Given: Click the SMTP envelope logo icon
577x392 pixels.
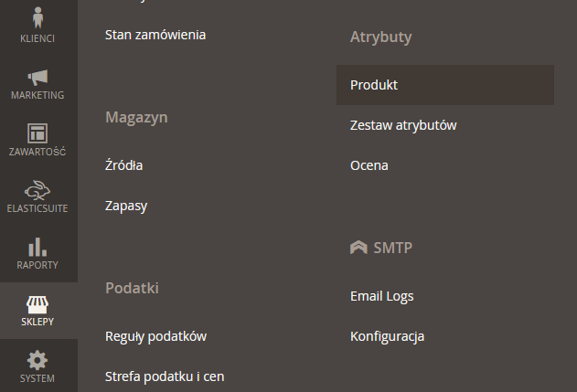Looking at the screenshot, I should click(358, 248).
